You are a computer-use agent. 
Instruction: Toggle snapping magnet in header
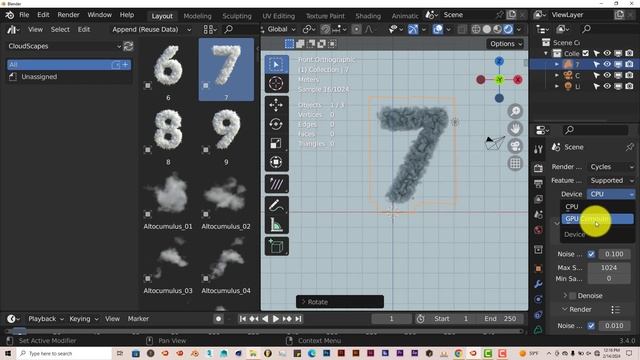325,29
